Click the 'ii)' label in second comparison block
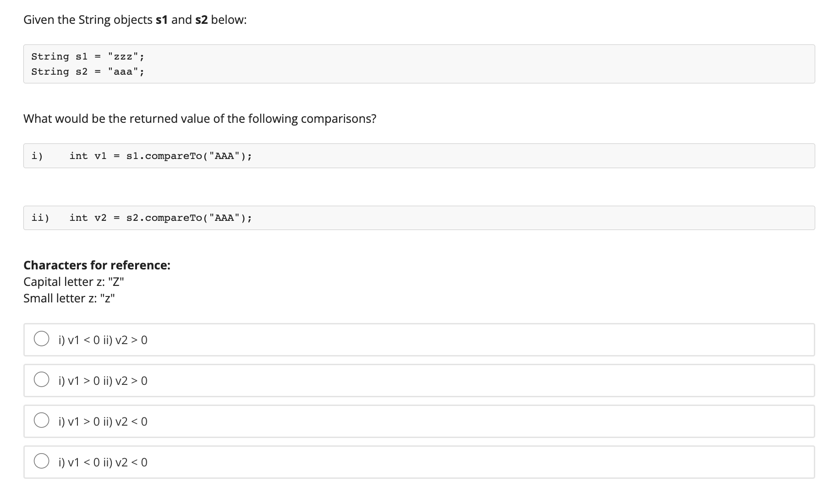Image resolution: width=834 pixels, height=504 pixels. (x=40, y=218)
